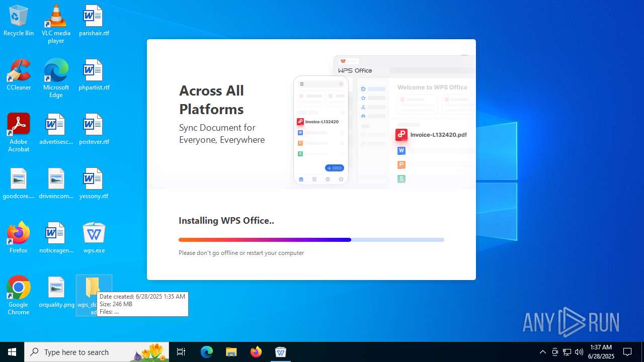Select the parishair.rtf document icon

(x=94, y=21)
